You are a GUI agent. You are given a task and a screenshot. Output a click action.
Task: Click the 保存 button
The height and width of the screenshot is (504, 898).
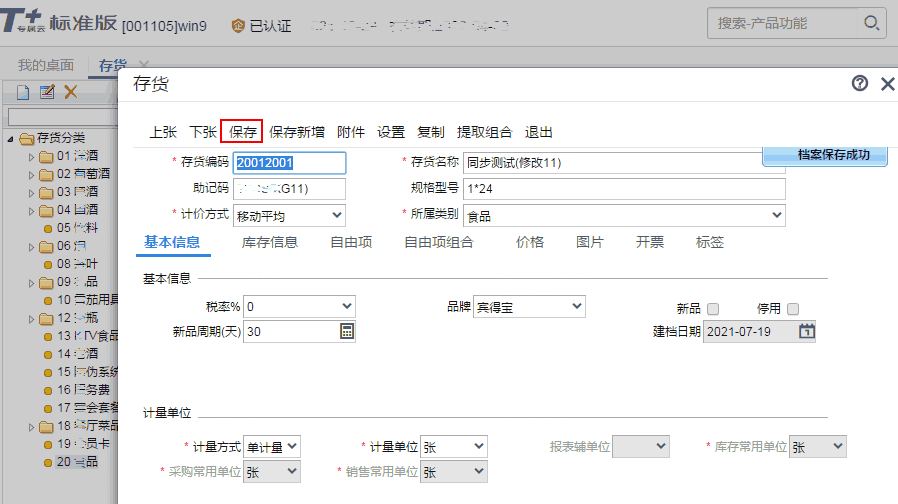pyautogui.click(x=242, y=132)
